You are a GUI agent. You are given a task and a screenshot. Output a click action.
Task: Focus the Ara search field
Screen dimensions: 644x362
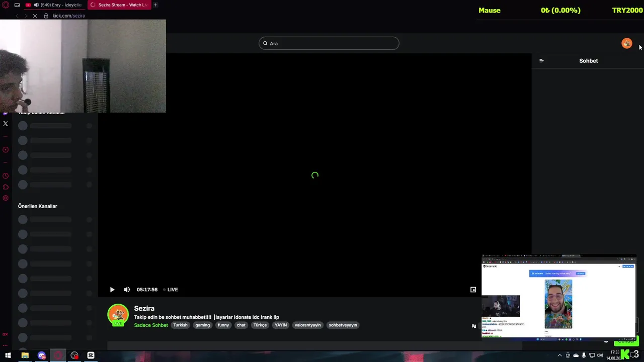(329, 43)
